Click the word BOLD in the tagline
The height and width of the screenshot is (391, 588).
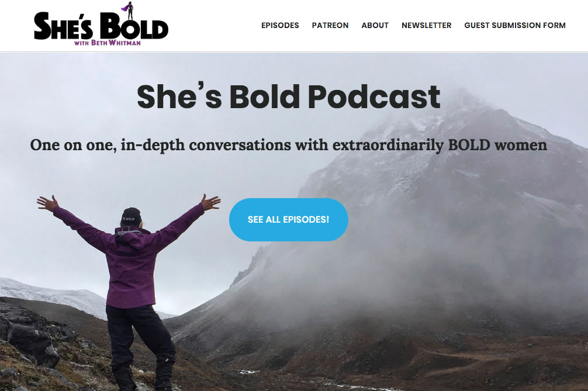pos(469,145)
